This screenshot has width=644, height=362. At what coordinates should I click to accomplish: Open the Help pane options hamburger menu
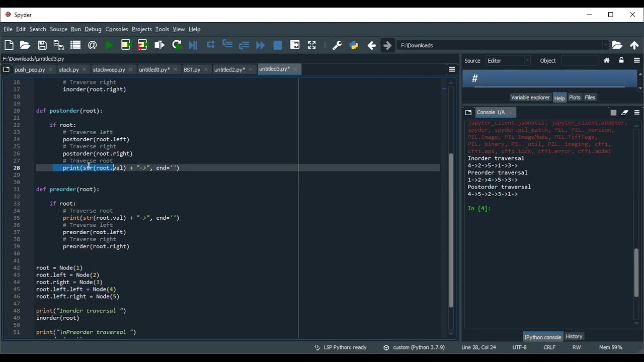click(637, 60)
